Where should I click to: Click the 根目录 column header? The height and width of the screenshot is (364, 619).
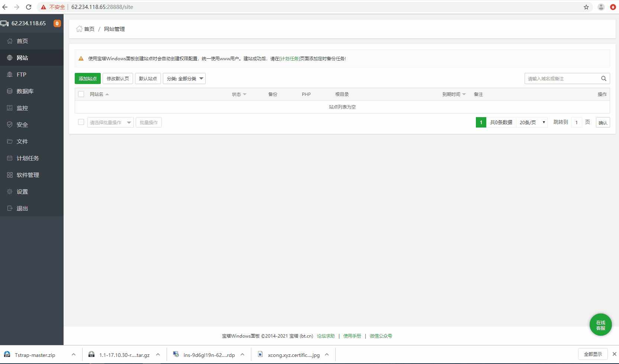[342, 94]
